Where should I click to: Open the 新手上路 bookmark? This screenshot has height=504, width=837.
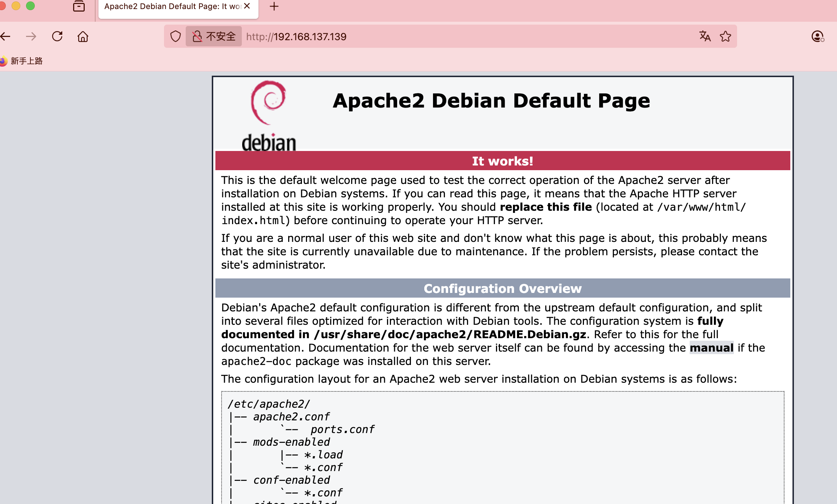(21, 61)
